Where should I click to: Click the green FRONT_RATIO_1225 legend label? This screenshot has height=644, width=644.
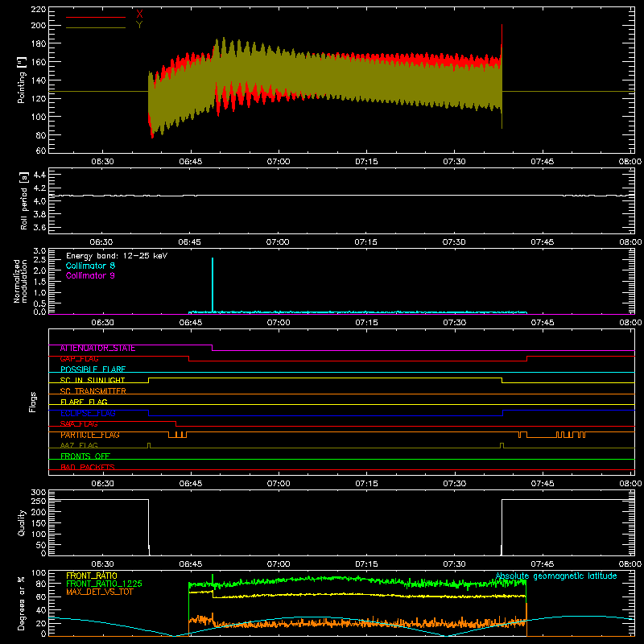(x=105, y=584)
